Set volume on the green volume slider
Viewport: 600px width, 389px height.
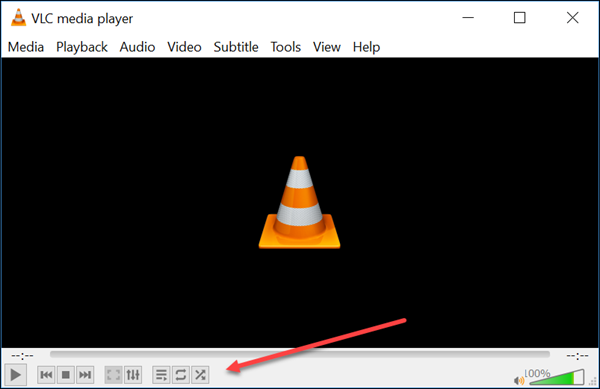[557, 377]
